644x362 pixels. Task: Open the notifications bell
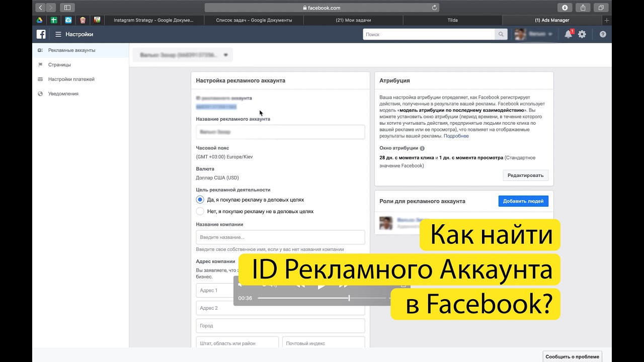click(x=569, y=34)
